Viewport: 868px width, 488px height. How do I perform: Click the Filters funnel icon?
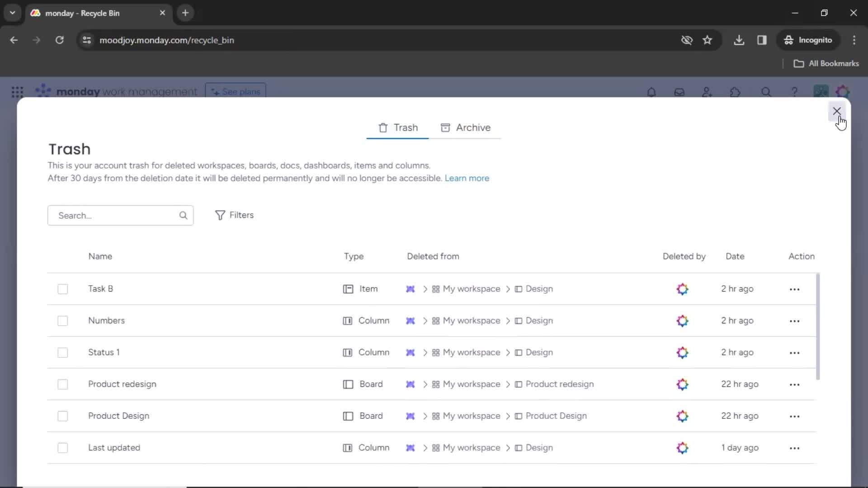[x=220, y=215]
